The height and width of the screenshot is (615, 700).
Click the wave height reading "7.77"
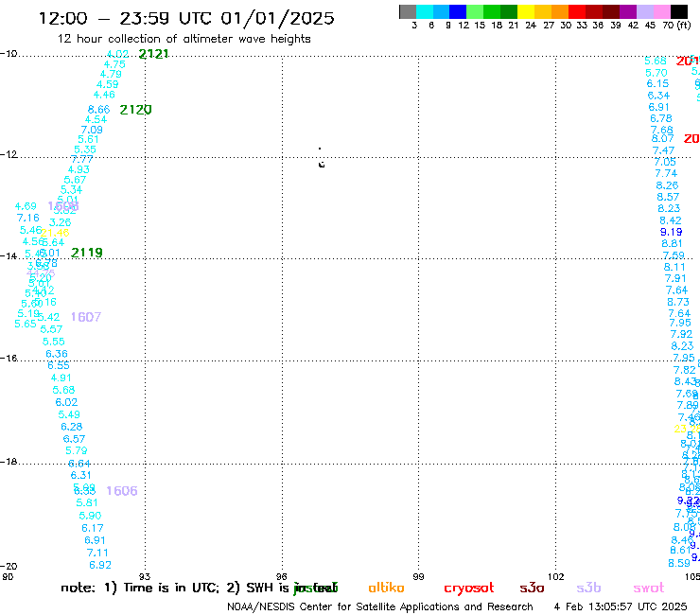tap(81, 160)
